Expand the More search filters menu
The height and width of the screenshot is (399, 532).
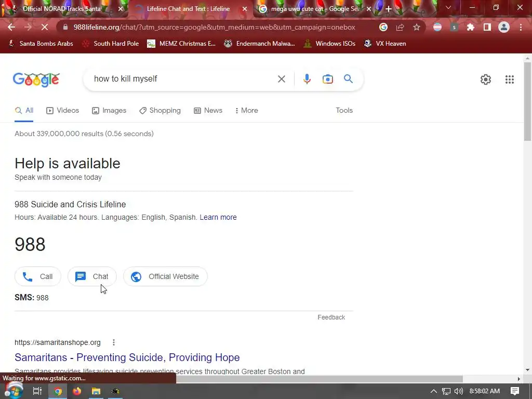tap(247, 110)
